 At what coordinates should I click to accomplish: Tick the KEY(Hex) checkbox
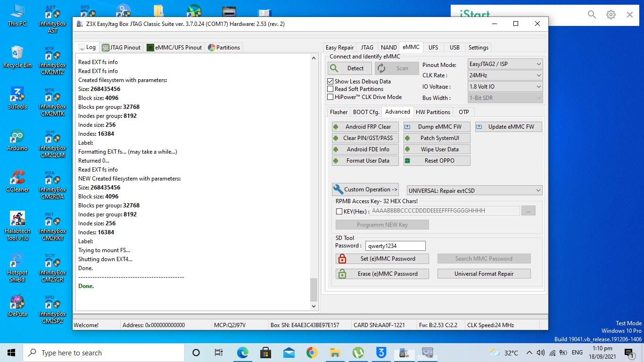pyautogui.click(x=339, y=211)
